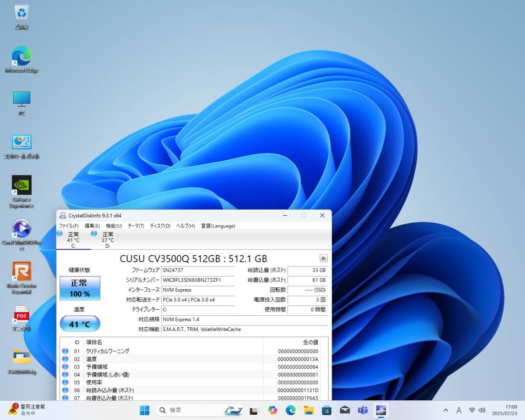Open Microsoft Teams from the taskbar
Viewport: 525px width, 420px height.
[363, 410]
